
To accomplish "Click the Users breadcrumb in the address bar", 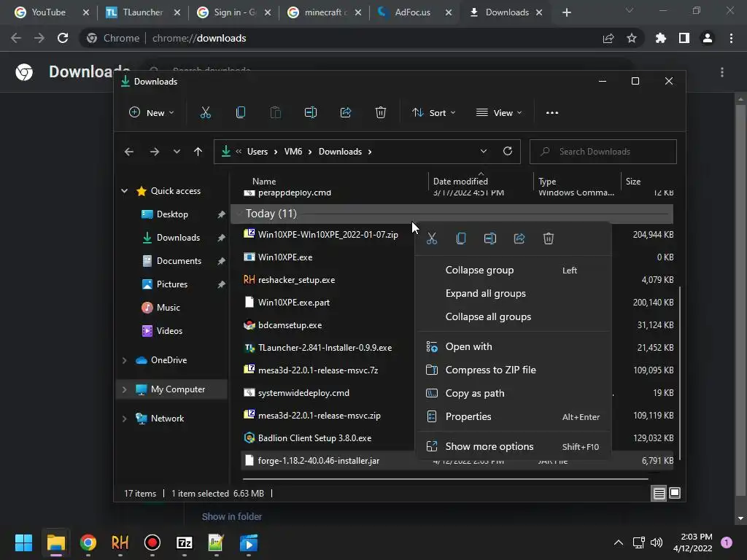I will point(258,152).
